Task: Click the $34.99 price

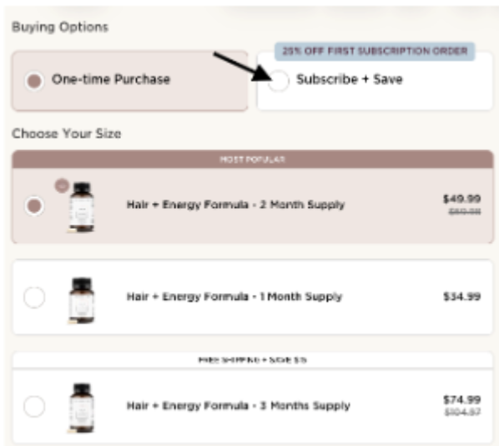Action: coord(461,296)
